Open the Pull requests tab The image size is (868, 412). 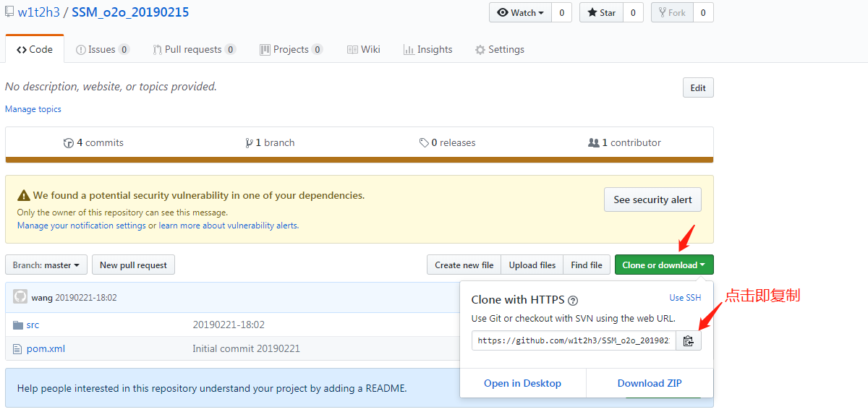[195, 49]
